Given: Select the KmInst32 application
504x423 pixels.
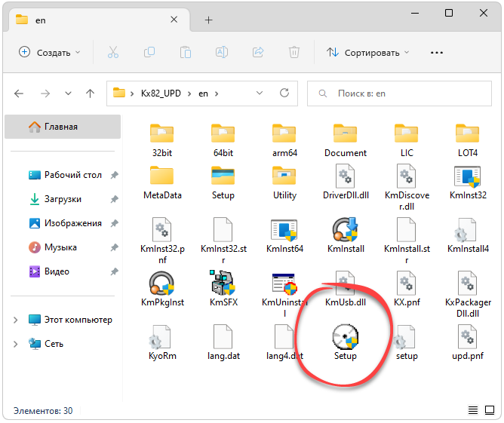Looking at the screenshot, I should click(x=468, y=182).
